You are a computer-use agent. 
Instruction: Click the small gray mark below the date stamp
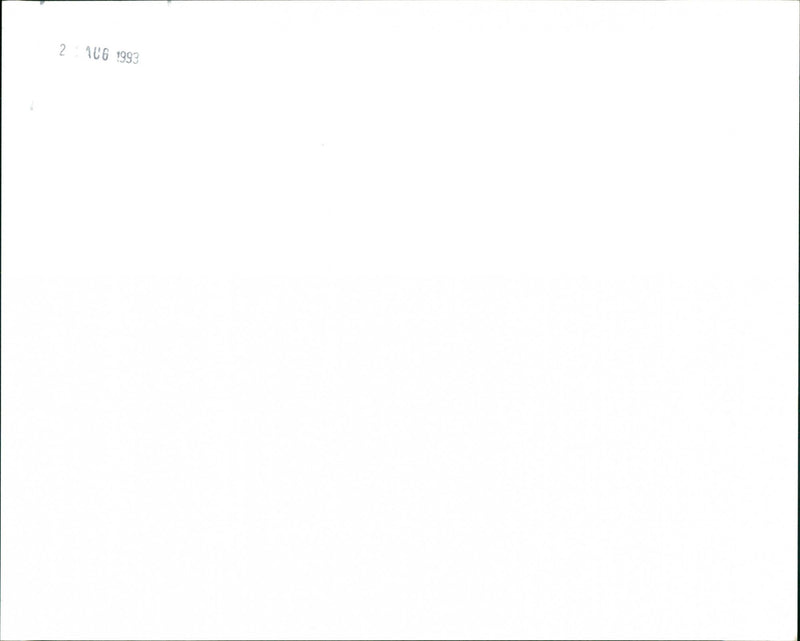coord(32,106)
